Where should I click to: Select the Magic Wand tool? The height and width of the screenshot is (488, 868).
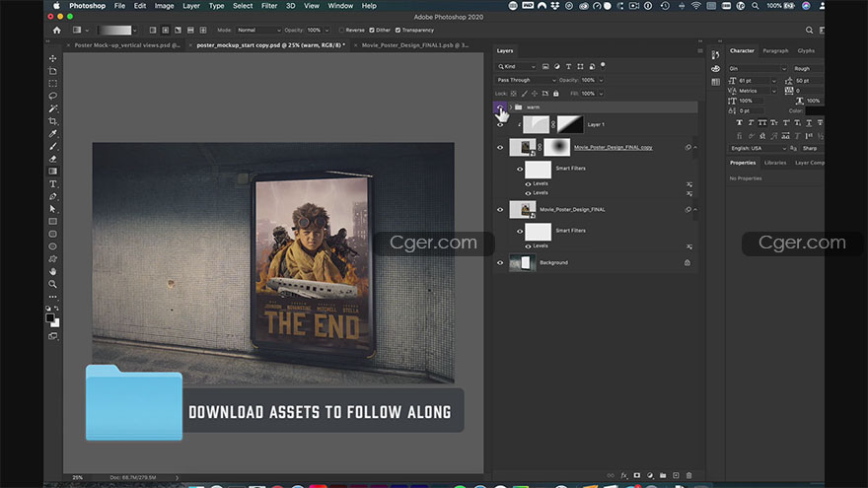pos(52,108)
